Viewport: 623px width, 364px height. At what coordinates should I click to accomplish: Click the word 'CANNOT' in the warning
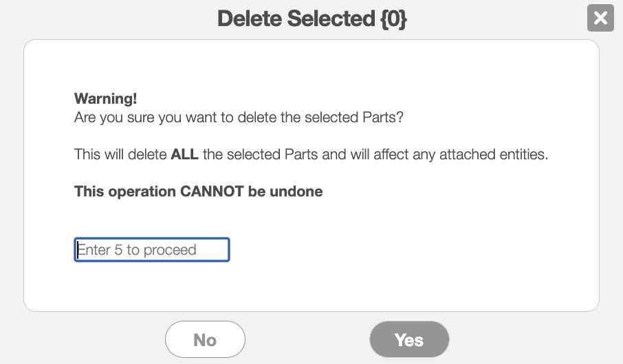coord(212,192)
